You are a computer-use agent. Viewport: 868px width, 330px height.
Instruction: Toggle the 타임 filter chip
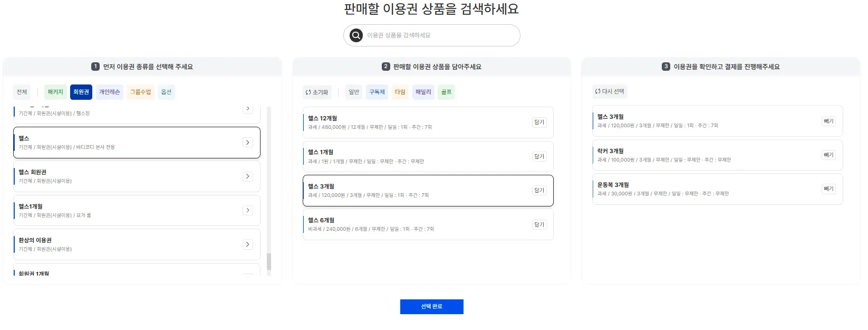tap(400, 92)
